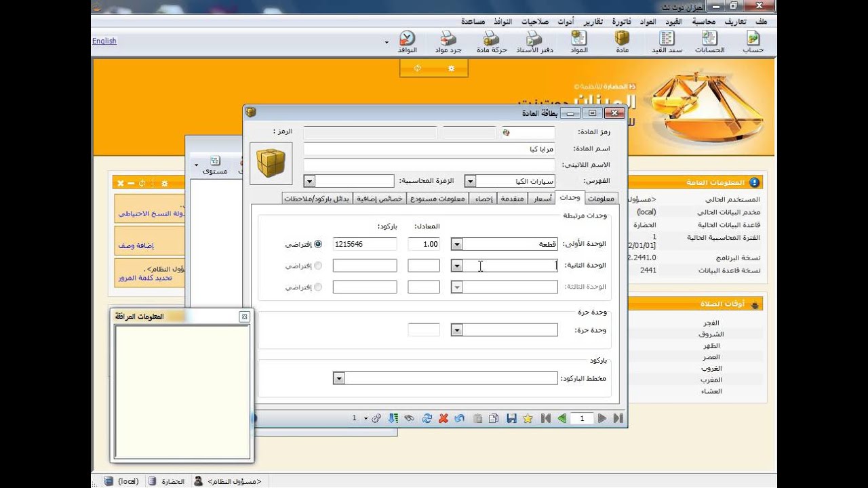Close the المعلومات المرافقة panel
868x488 pixels.
pos(244,317)
